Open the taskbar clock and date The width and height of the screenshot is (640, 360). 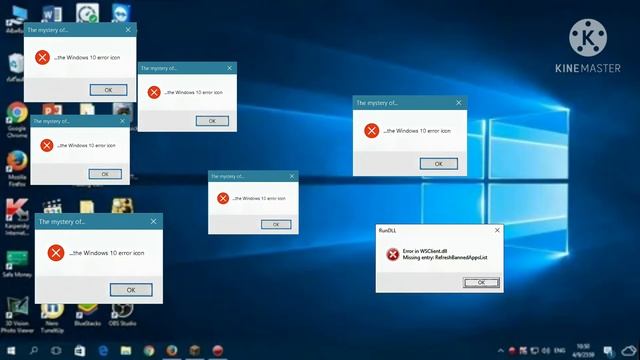click(x=584, y=350)
